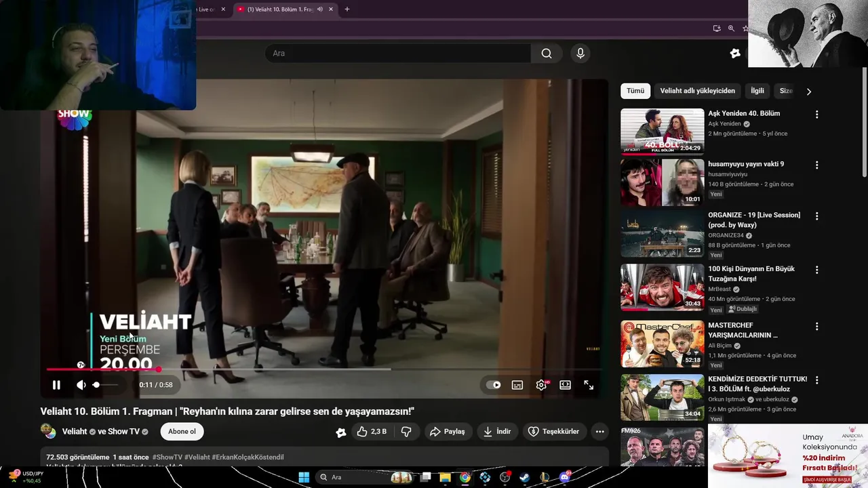Click the YouTube search magnifier button
868x488 pixels.
(547, 54)
